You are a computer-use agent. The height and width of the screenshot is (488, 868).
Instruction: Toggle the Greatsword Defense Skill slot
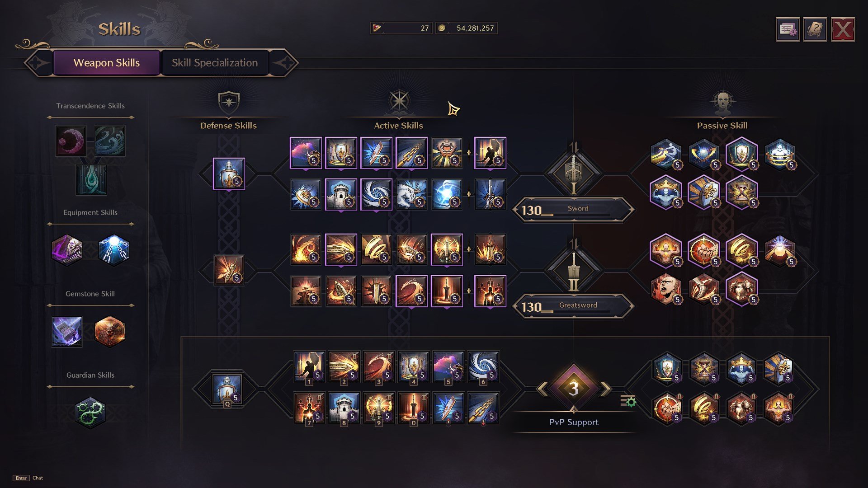[x=229, y=270]
